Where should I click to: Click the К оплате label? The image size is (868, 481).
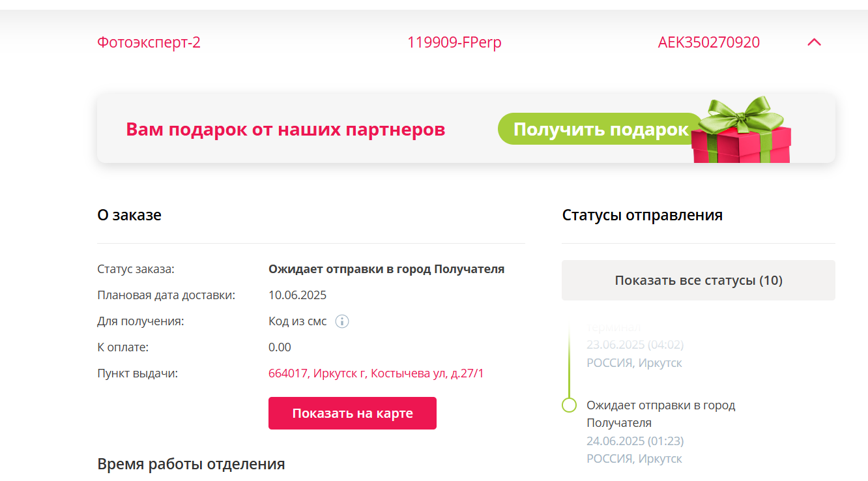pos(123,347)
